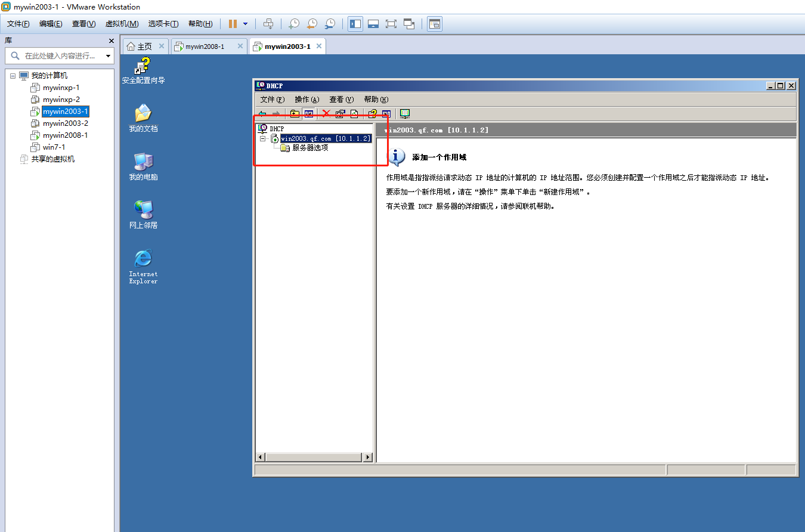Open VMware 选项卡(T) menu

tap(163, 24)
